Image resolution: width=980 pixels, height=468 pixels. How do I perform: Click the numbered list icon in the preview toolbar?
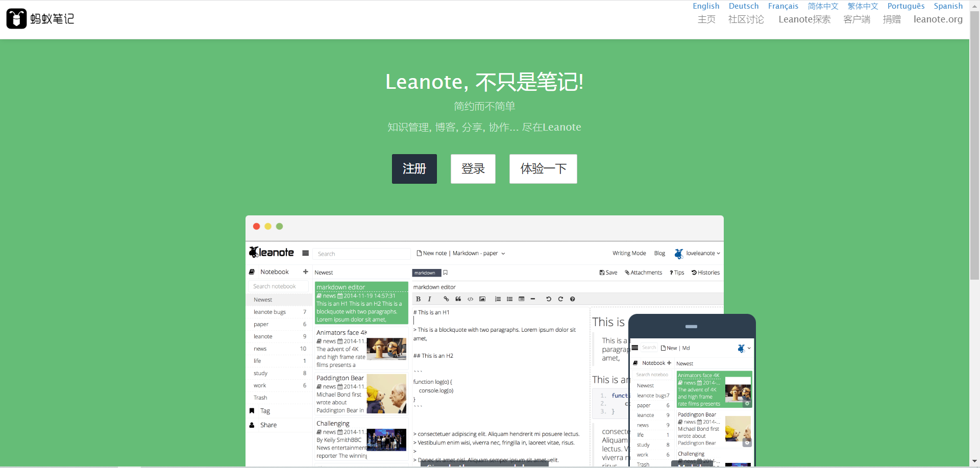point(498,299)
